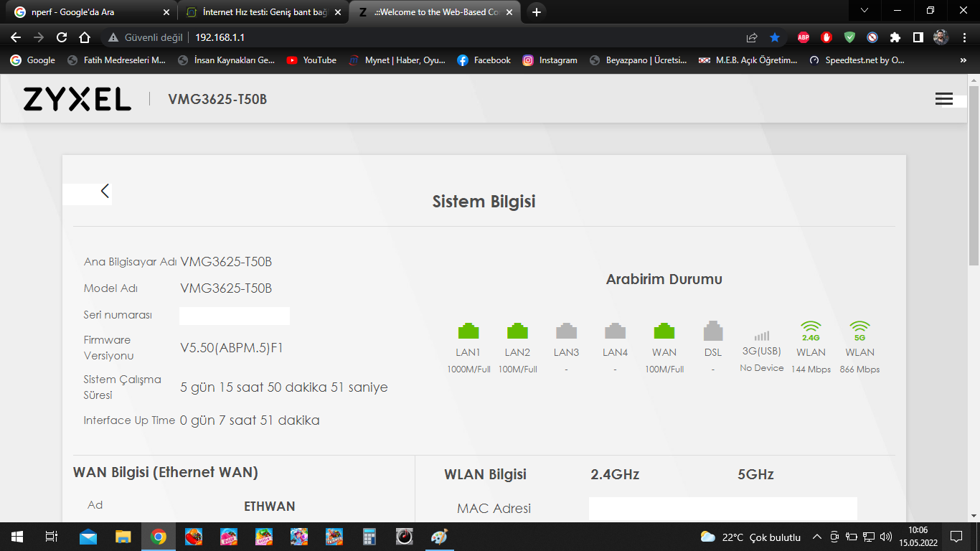Close the nperf Google tab

click(166, 12)
